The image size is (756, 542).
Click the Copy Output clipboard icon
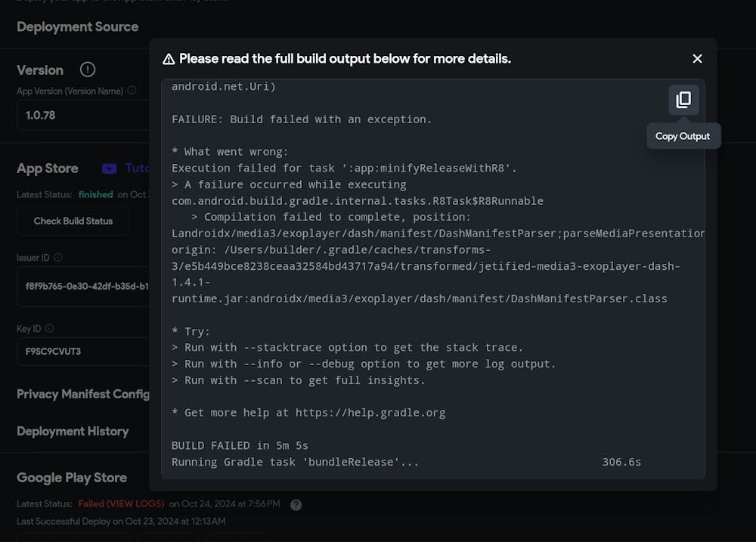[683, 100]
